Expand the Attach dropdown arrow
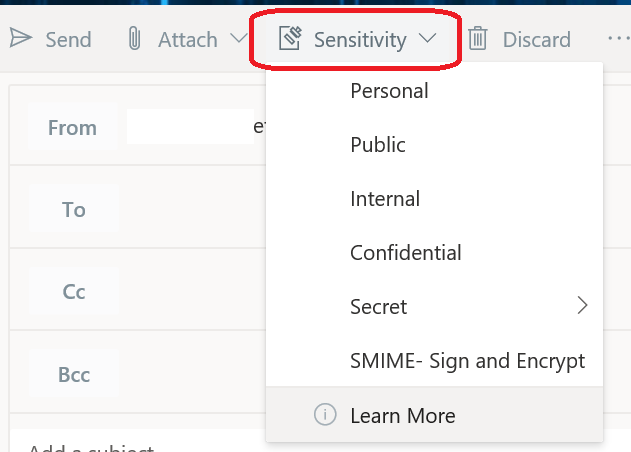The width and height of the screenshot is (631, 452). point(238,39)
